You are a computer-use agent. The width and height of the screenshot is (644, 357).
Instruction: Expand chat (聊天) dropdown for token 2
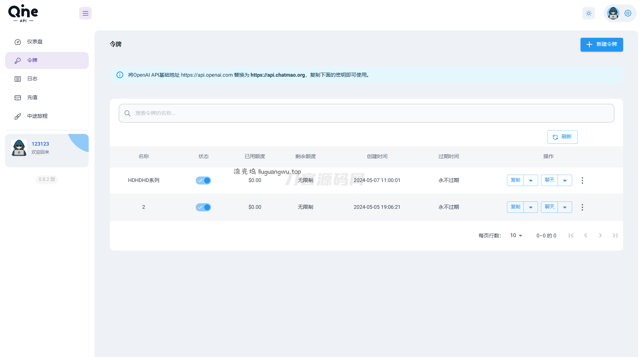tap(565, 207)
